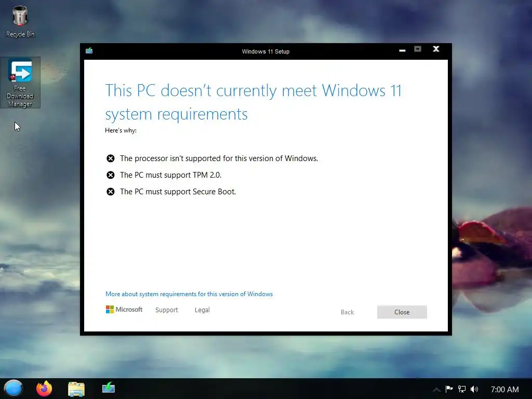Maximize the Windows 11 Setup window

tap(418, 49)
